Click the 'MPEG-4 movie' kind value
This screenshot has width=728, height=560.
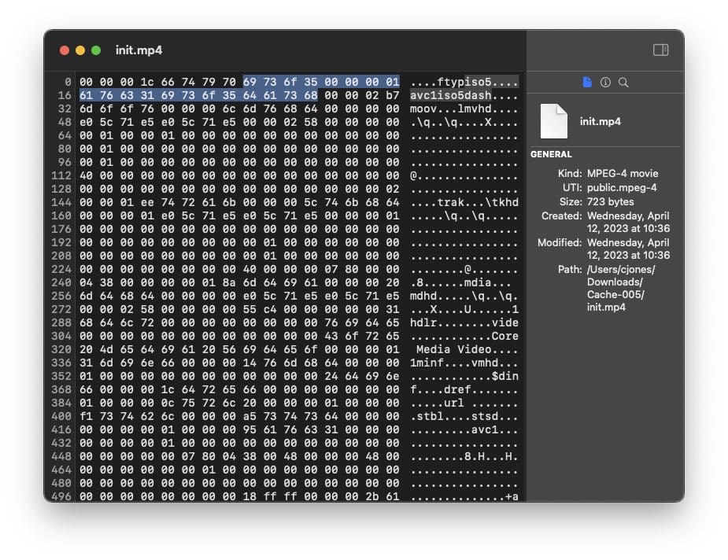(x=622, y=173)
